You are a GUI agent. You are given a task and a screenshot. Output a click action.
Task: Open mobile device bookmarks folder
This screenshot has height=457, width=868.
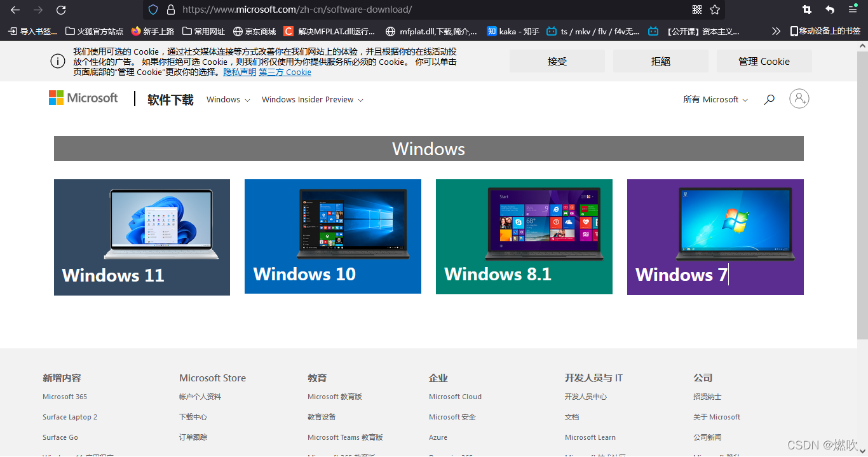pyautogui.click(x=825, y=31)
